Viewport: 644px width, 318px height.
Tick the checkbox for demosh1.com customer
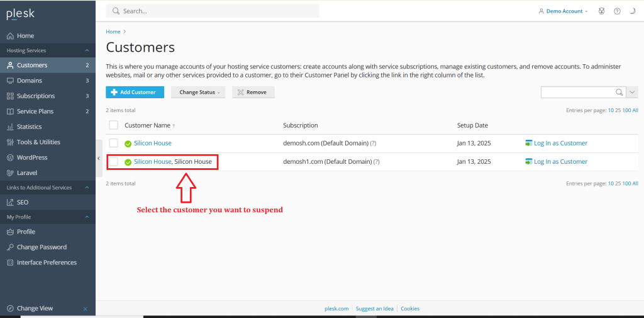[x=114, y=162]
